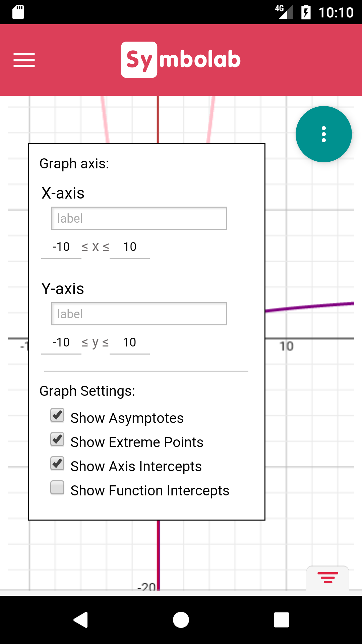The width and height of the screenshot is (362, 644).
Task: Click the X-axis label input field
Action: (x=139, y=218)
